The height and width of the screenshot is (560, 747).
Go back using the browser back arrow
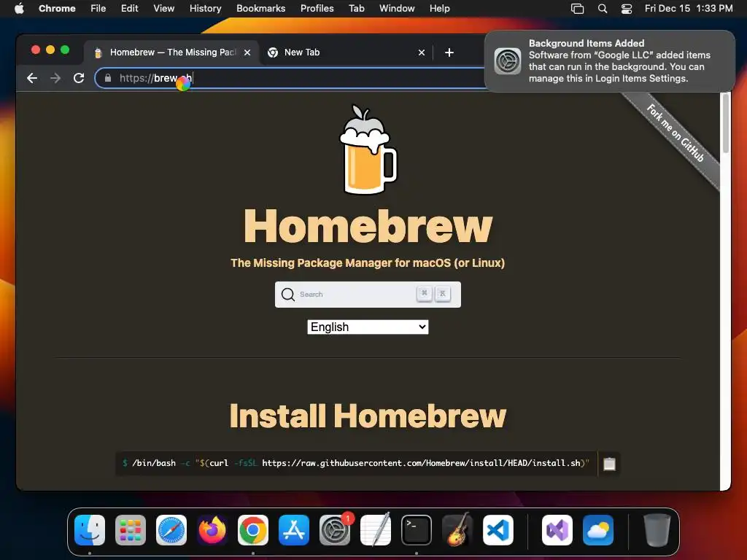(32, 78)
